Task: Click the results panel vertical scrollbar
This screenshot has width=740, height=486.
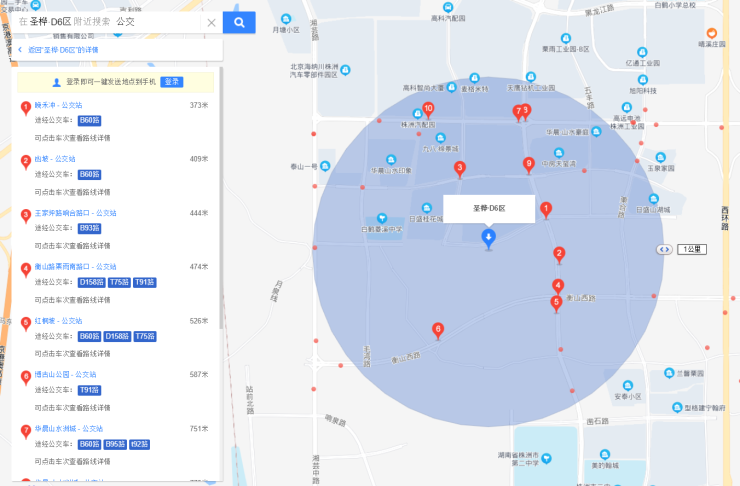Action: (x=221, y=198)
